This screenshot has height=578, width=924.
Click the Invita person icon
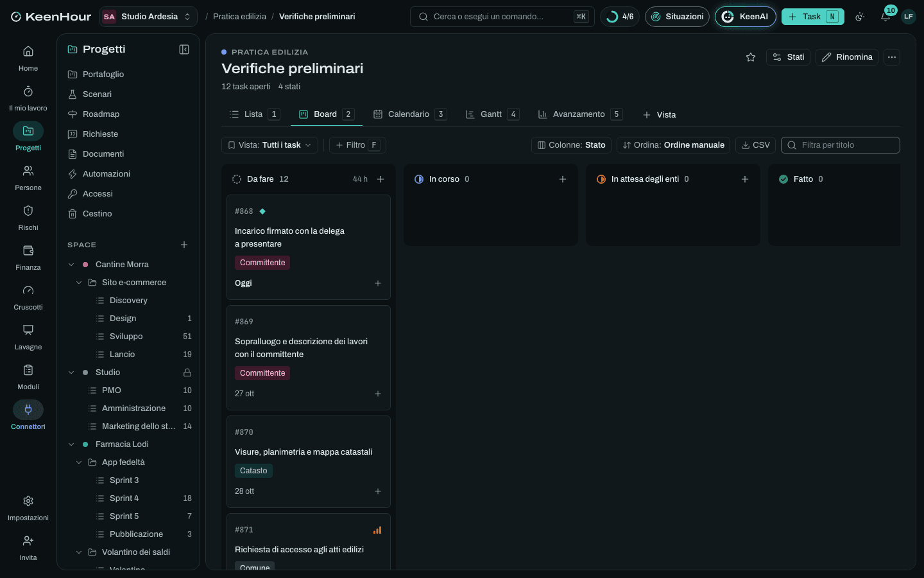(x=28, y=541)
